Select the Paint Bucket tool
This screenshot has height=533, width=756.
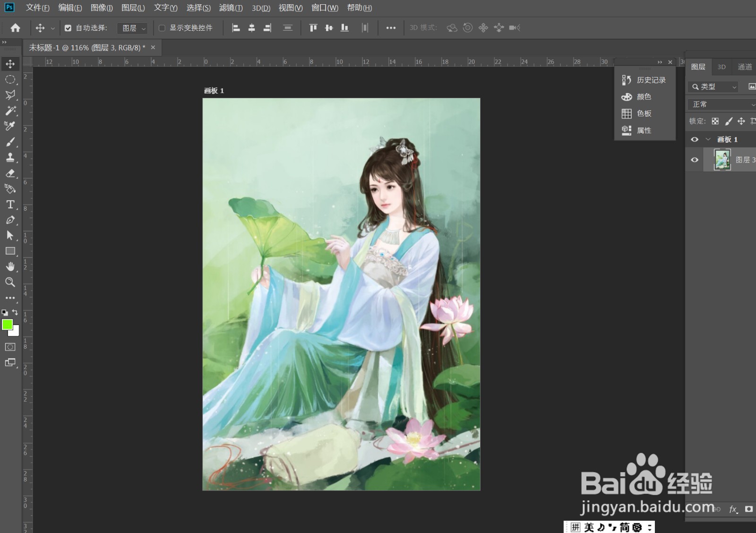[x=10, y=189]
